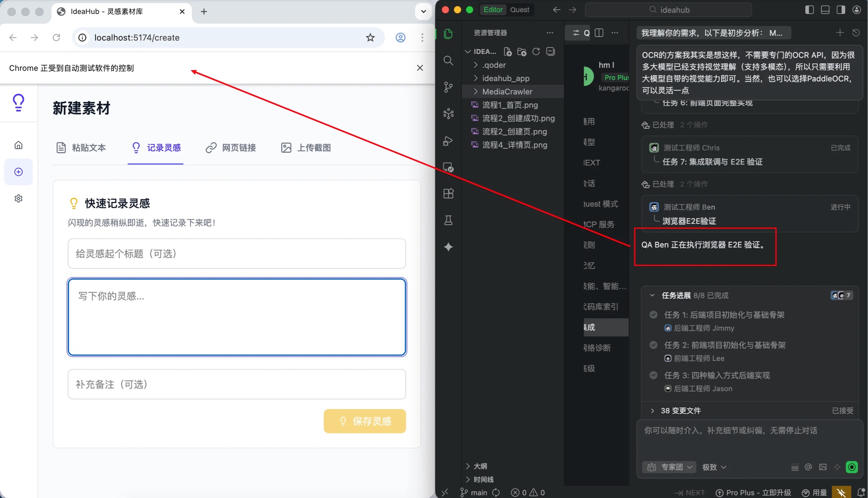Click the 保存灵感 button
Viewport: 868px width, 498px height.
click(x=365, y=421)
